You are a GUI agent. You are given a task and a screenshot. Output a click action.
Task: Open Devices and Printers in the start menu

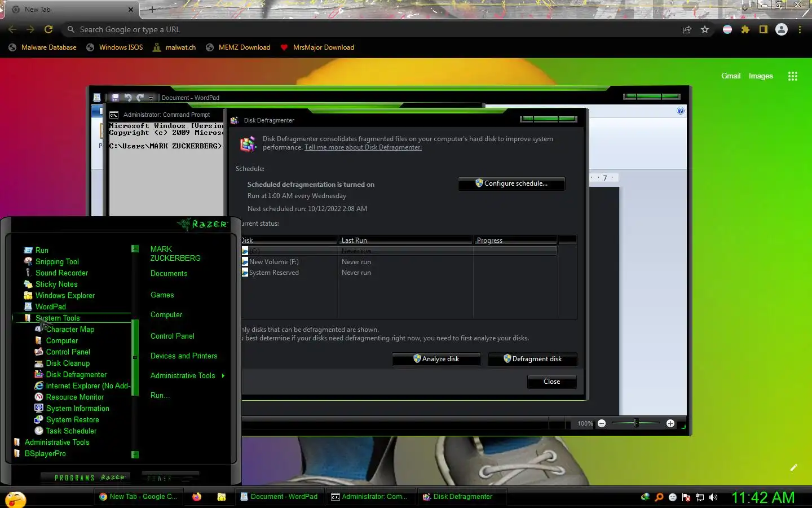(x=184, y=356)
